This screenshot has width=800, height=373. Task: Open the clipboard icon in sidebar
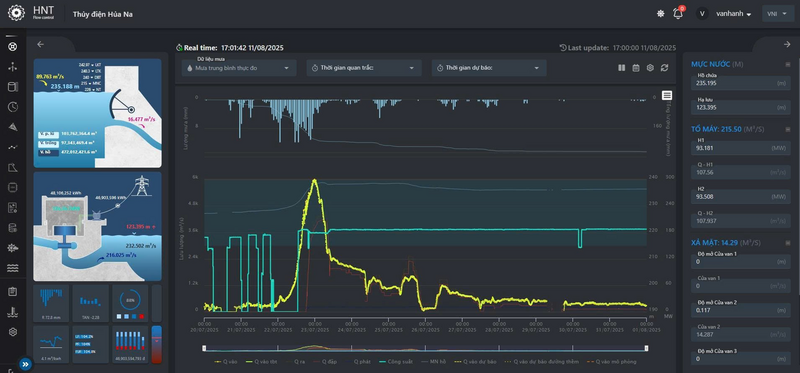pos(13,292)
